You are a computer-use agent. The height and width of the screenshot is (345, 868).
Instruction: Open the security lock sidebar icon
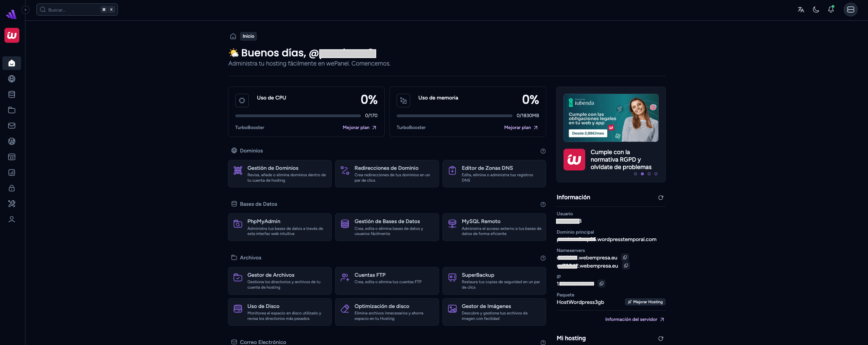click(12, 188)
